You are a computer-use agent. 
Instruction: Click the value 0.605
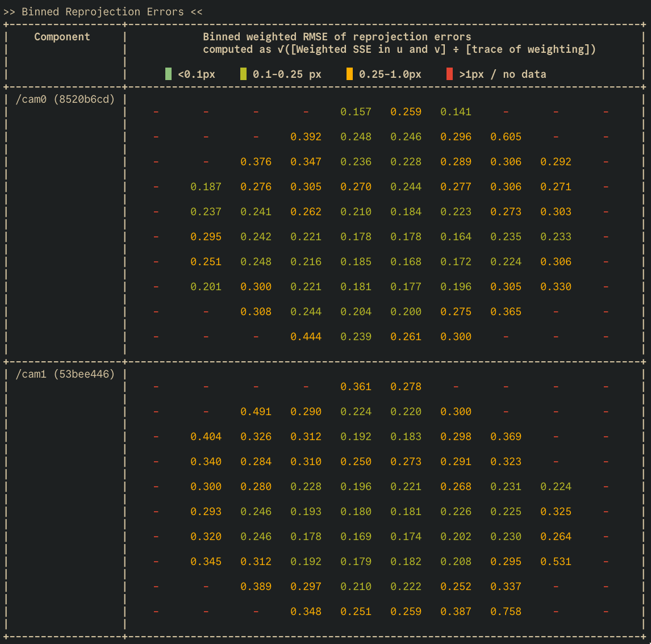[506, 137]
